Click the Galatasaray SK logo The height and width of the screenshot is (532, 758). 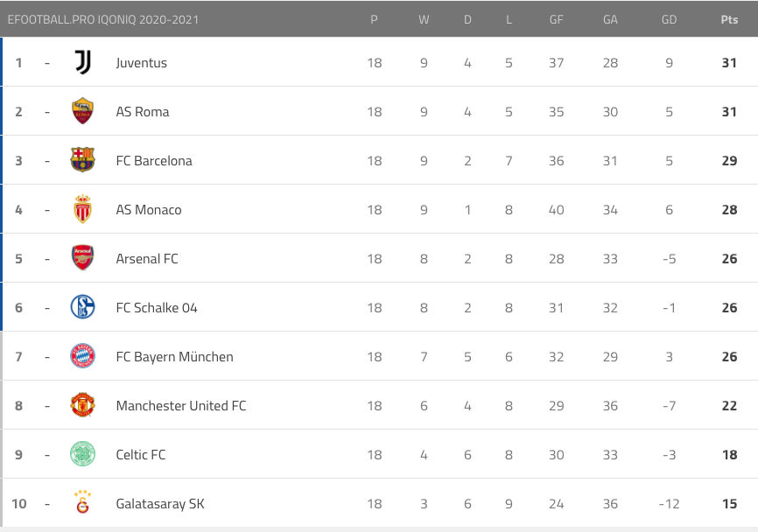[82, 503]
